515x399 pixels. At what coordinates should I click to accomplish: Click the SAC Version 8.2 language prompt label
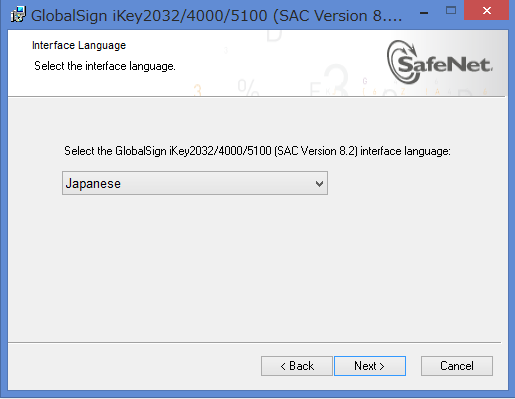(257, 151)
